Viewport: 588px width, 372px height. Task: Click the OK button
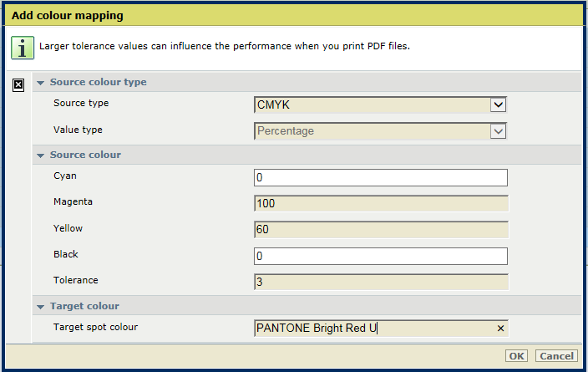516,356
